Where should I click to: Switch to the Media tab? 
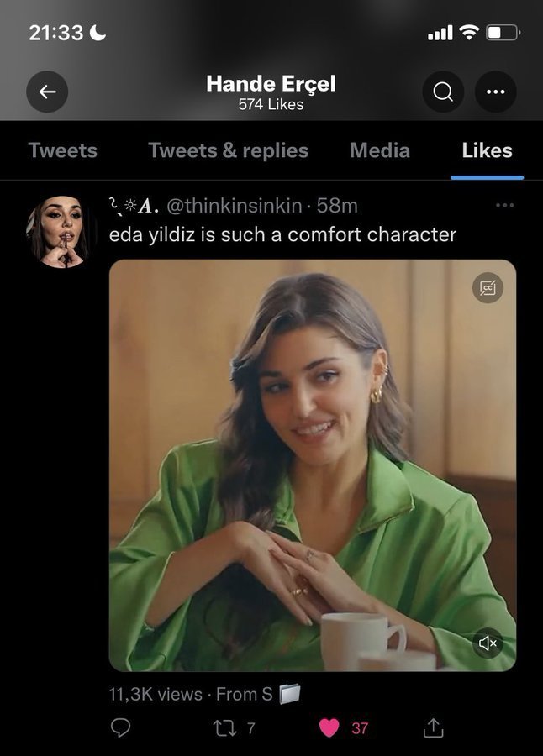pyautogui.click(x=380, y=150)
